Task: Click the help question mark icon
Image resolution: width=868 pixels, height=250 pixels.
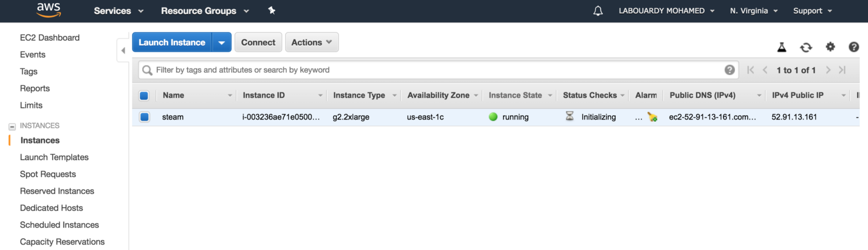Action: click(x=853, y=47)
